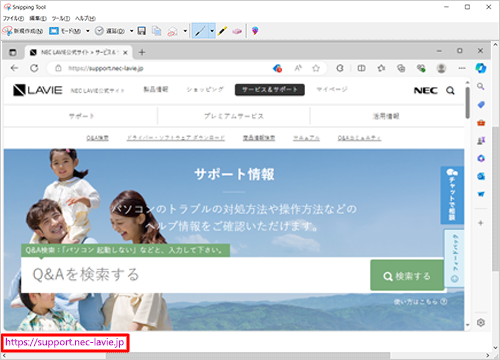Image resolution: width=500 pixels, height=360 pixels.
Task: Select the 活用情報 tab
Action: pos(386,116)
